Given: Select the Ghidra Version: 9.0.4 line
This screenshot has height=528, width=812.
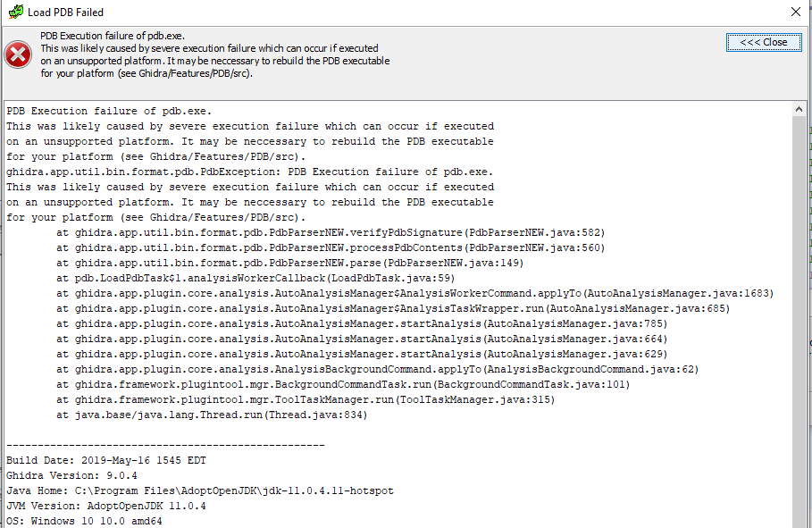Looking at the screenshot, I should pos(71,474).
